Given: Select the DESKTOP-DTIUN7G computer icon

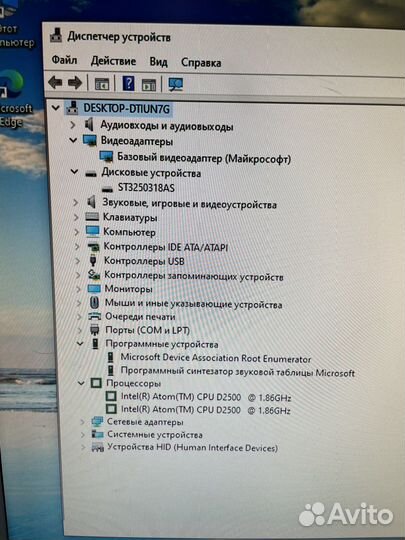Looking at the screenshot, I should [72, 108].
